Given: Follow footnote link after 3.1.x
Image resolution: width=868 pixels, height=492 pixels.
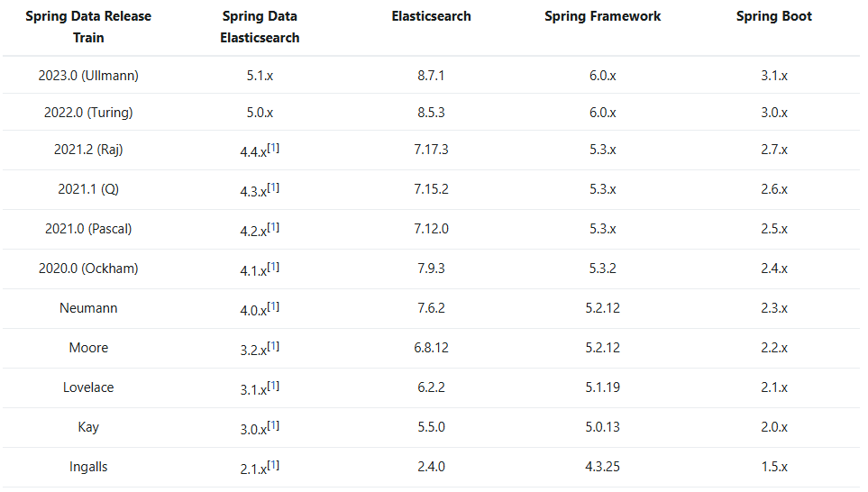Looking at the screenshot, I should pyautogui.click(x=273, y=386).
